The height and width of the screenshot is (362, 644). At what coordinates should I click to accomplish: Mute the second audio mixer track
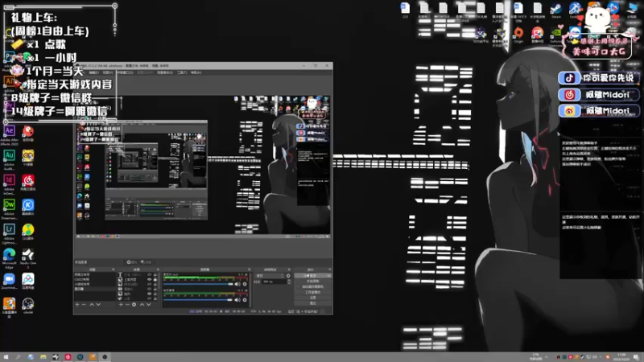click(237, 299)
